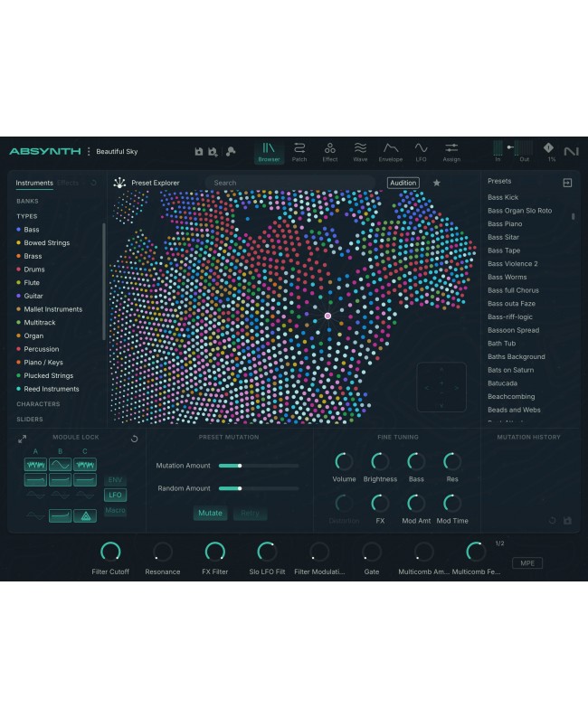Click the Mutate button
The height and width of the screenshot is (718, 588).
click(x=210, y=514)
